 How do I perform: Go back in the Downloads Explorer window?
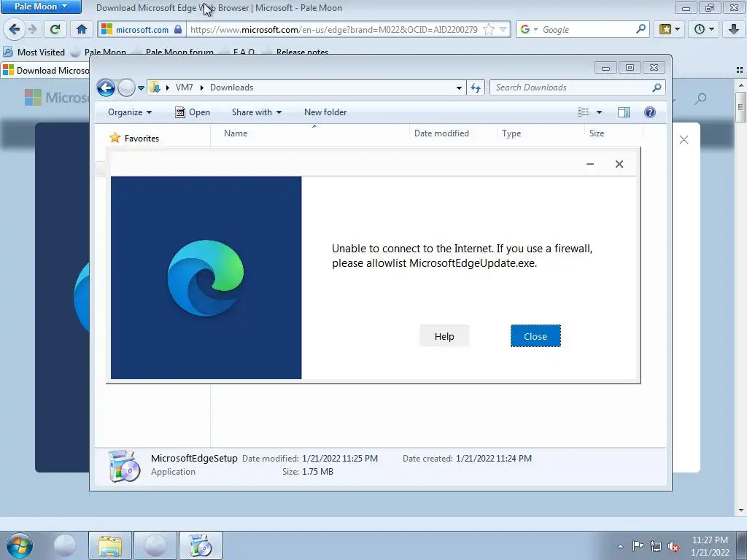pos(106,87)
